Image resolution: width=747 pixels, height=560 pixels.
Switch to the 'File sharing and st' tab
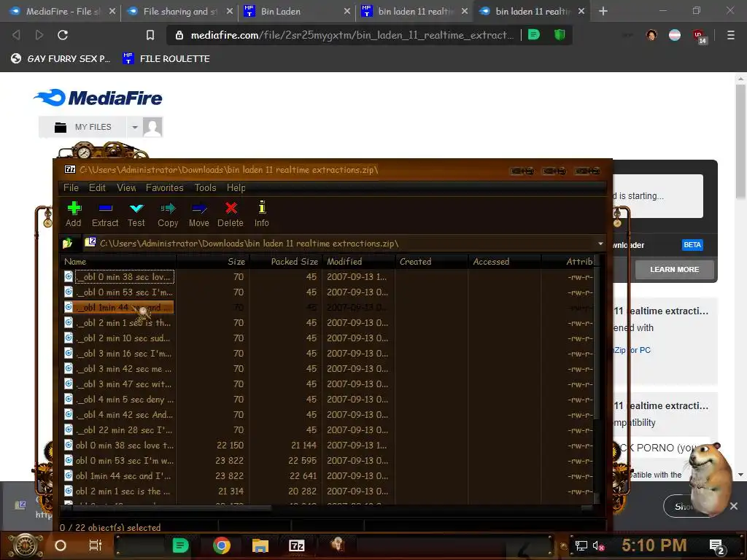pyautogui.click(x=178, y=11)
